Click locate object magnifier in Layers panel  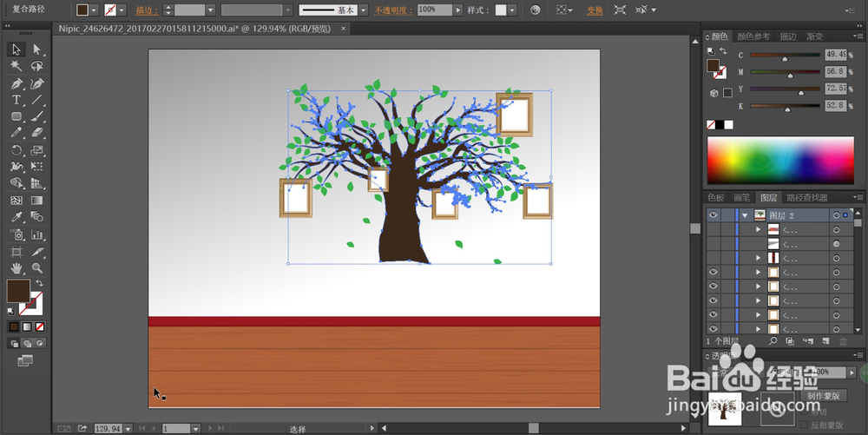click(773, 341)
